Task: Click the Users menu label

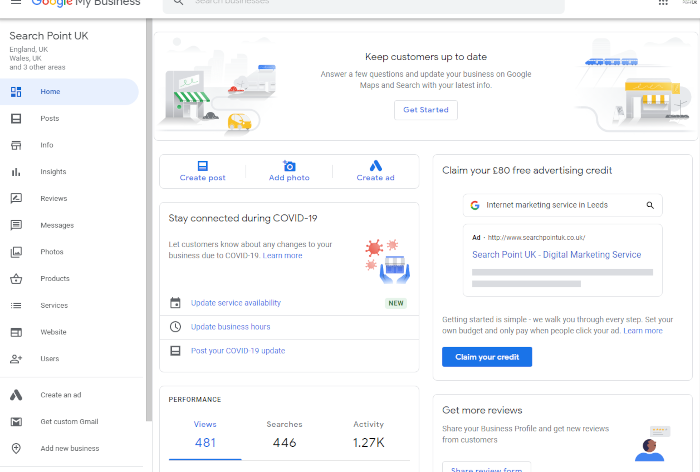Action: (50, 359)
